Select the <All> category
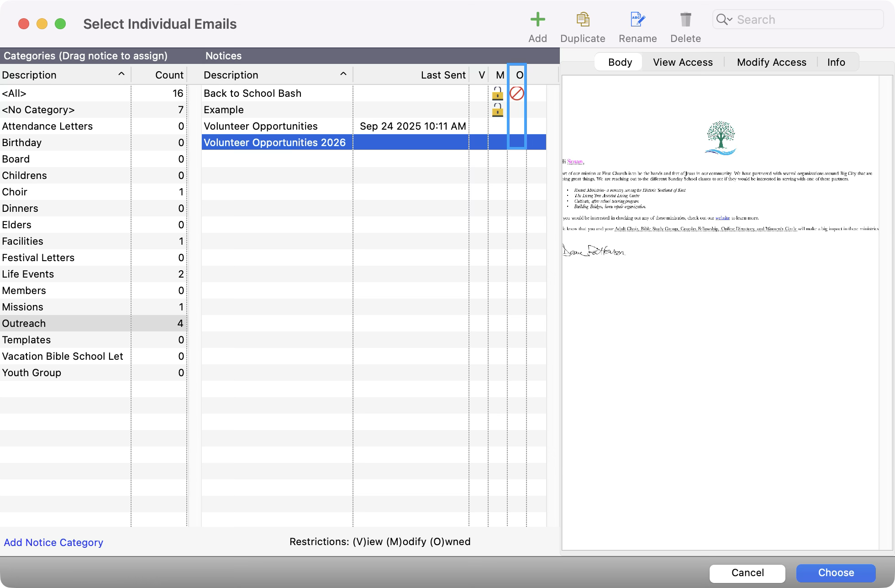 (x=93, y=93)
